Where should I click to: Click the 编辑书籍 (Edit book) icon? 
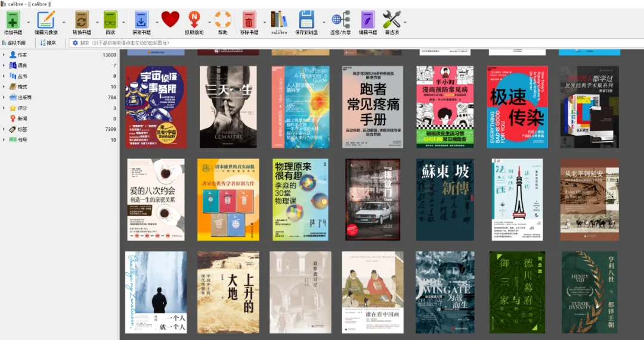pos(368,19)
